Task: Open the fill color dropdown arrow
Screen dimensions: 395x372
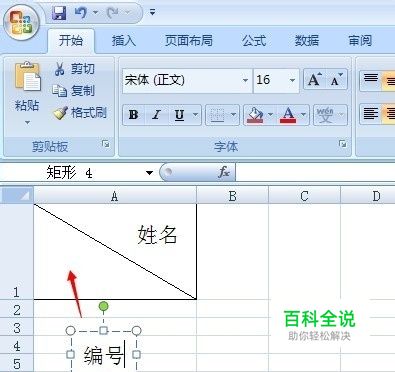Action: (270, 115)
